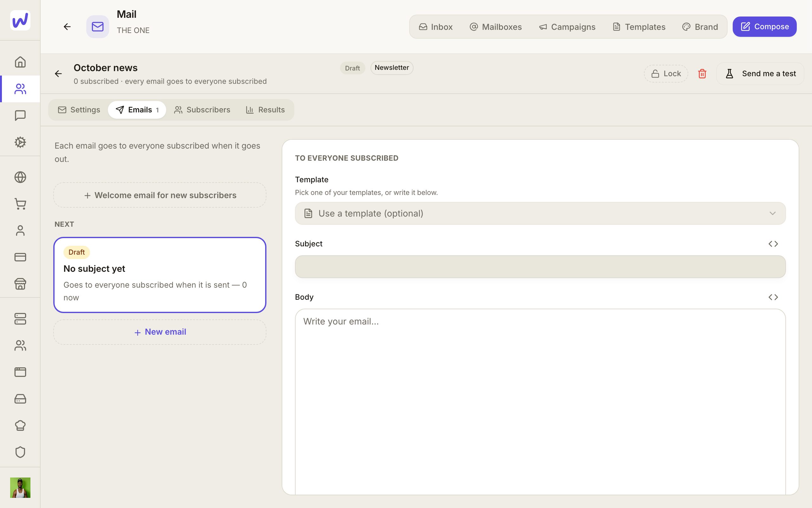Add a New email

[x=160, y=332]
